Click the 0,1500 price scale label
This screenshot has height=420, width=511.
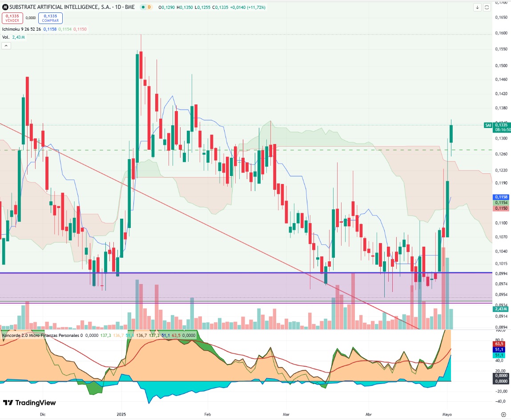coord(501,65)
